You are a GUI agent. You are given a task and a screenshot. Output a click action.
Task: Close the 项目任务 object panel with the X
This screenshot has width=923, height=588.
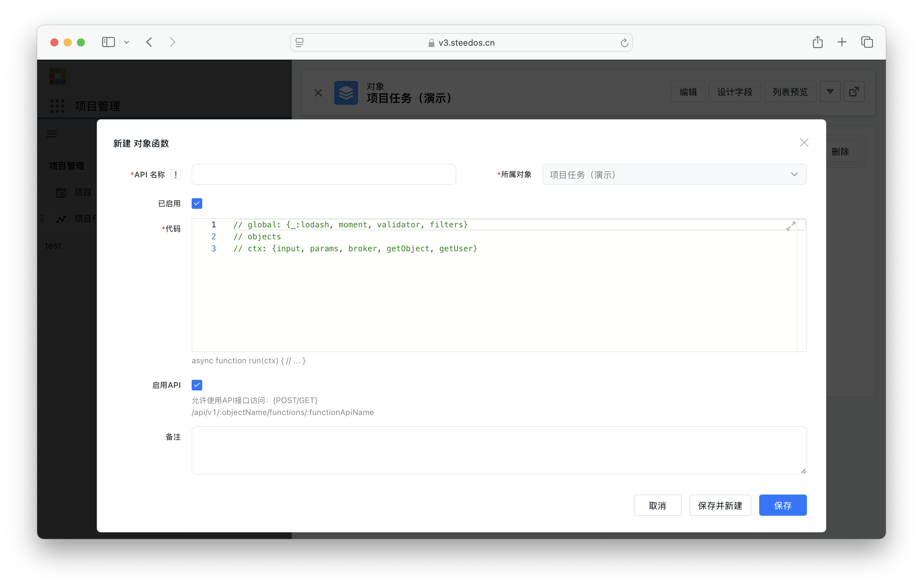point(318,93)
